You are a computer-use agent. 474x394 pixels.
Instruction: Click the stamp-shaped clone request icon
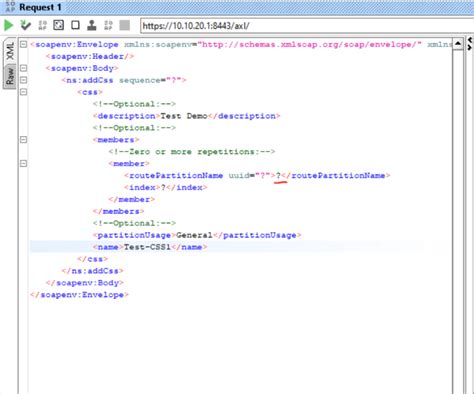click(92, 25)
